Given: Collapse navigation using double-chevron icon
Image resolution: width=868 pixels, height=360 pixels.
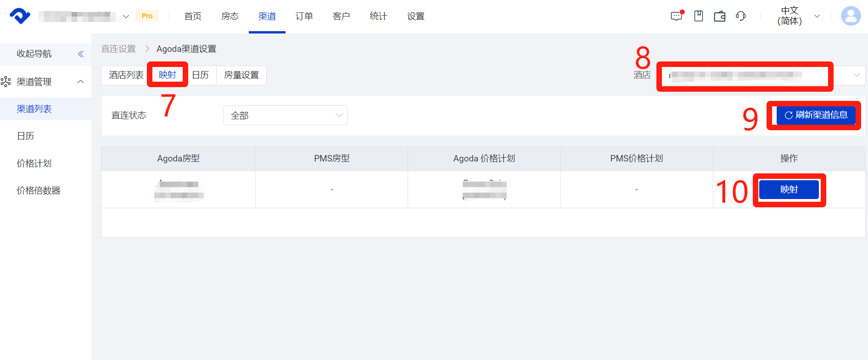Looking at the screenshot, I should tap(81, 54).
